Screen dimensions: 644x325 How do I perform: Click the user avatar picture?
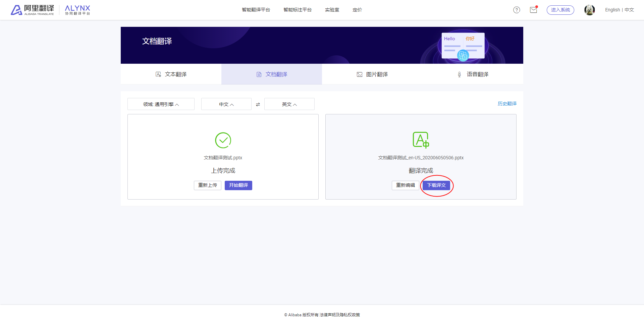pos(589,10)
